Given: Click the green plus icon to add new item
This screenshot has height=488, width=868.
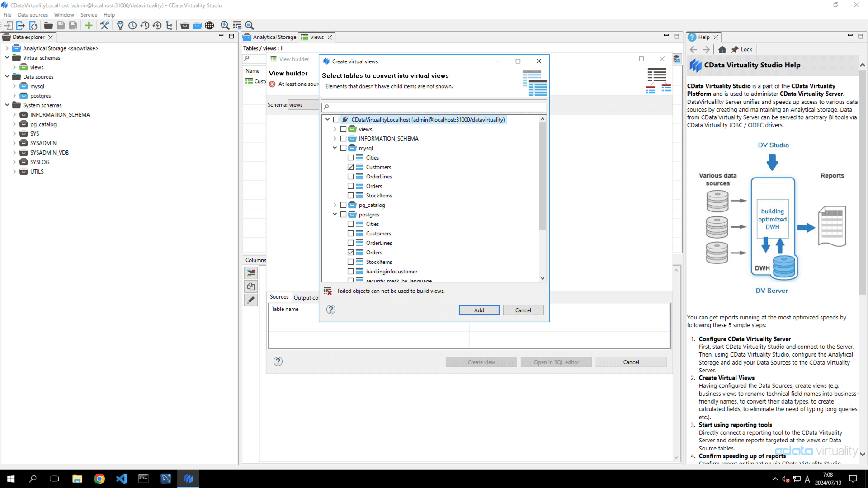Looking at the screenshot, I should pyautogui.click(x=88, y=25).
